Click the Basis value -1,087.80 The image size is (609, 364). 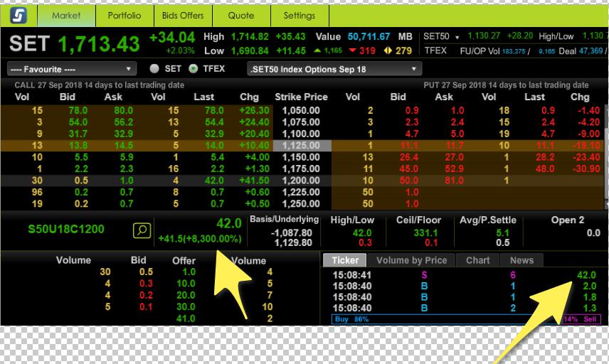(x=291, y=233)
